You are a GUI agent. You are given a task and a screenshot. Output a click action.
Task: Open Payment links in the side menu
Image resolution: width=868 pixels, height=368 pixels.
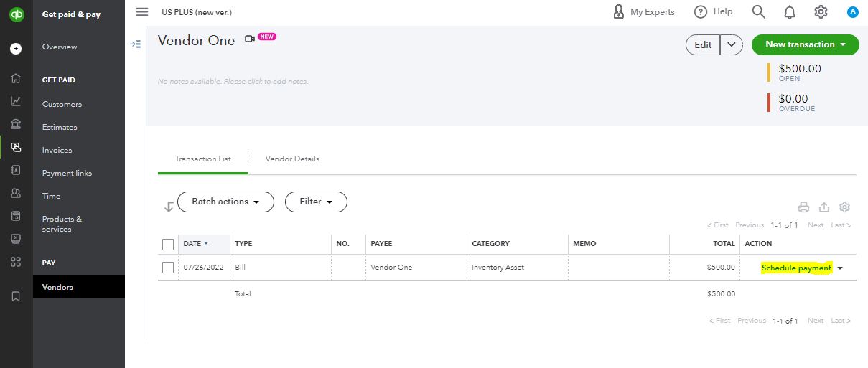pyautogui.click(x=67, y=173)
